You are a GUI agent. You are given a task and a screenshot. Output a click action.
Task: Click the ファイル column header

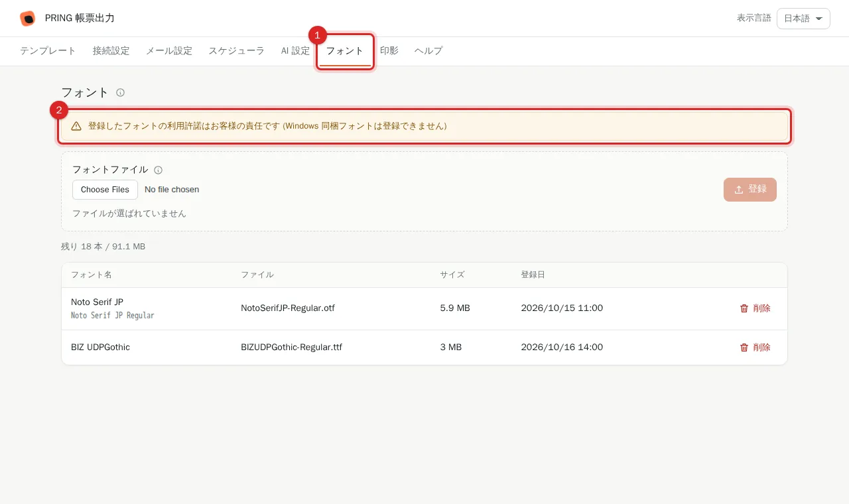(x=257, y=275)
